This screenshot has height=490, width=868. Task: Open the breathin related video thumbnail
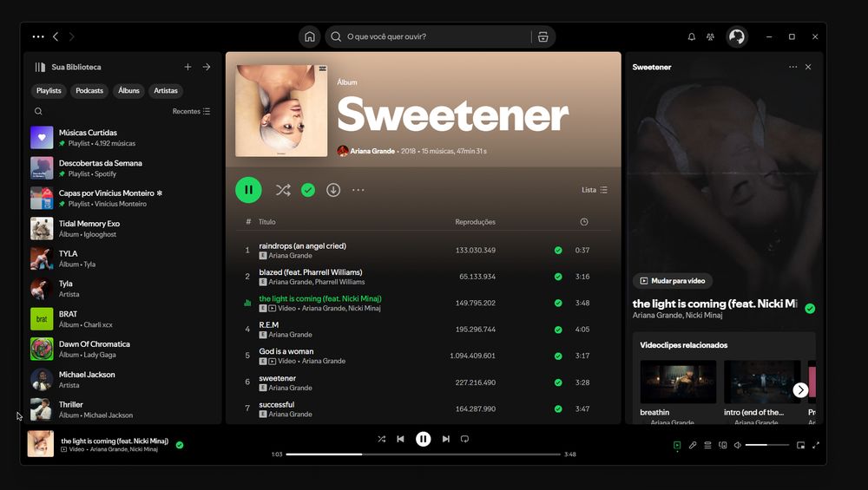point(678,382)
